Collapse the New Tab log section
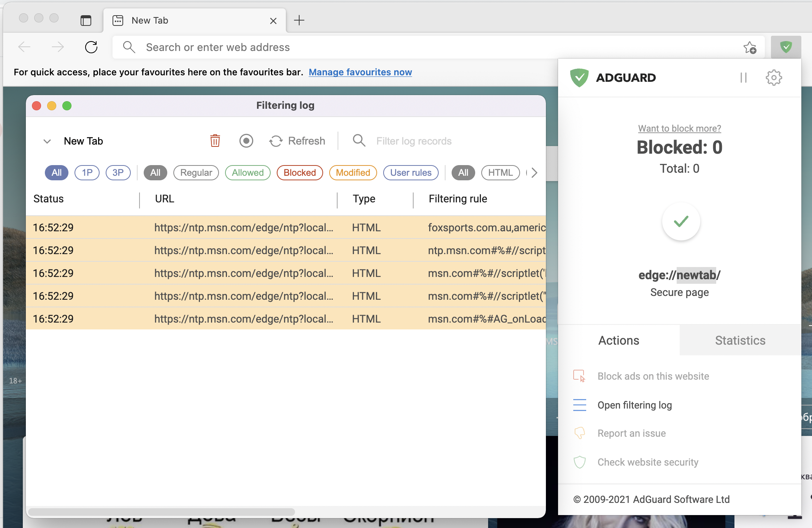This screenshot has width=812, height=528. click(47, 141)
